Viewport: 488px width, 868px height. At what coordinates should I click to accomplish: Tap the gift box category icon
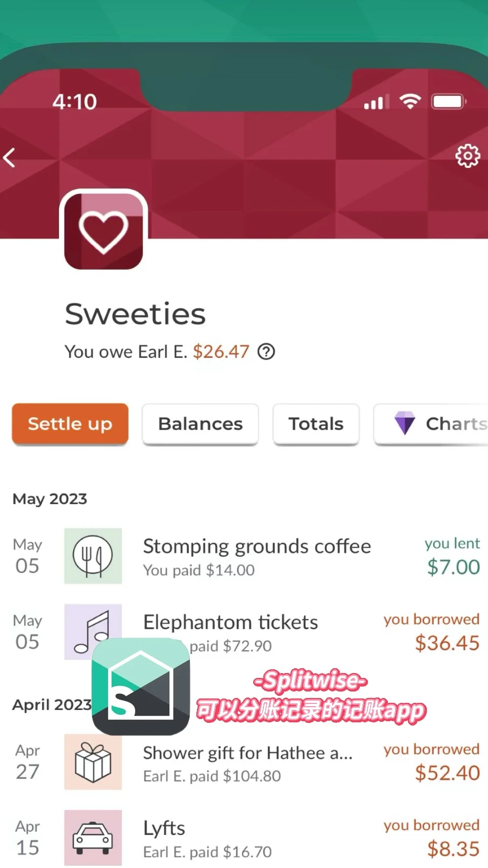(x=93, y=762)
